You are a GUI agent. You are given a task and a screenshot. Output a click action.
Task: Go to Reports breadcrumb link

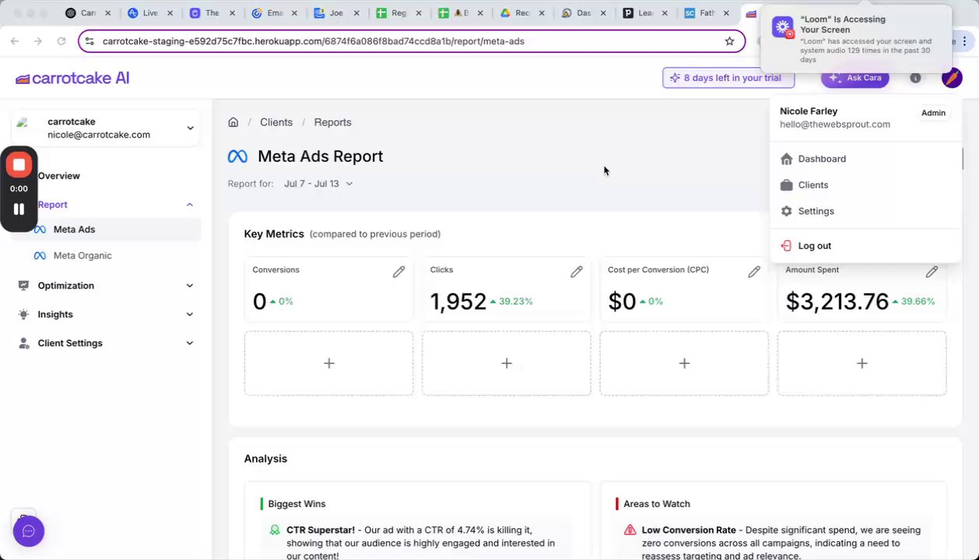pyautogui.click(x=332, y=122)
